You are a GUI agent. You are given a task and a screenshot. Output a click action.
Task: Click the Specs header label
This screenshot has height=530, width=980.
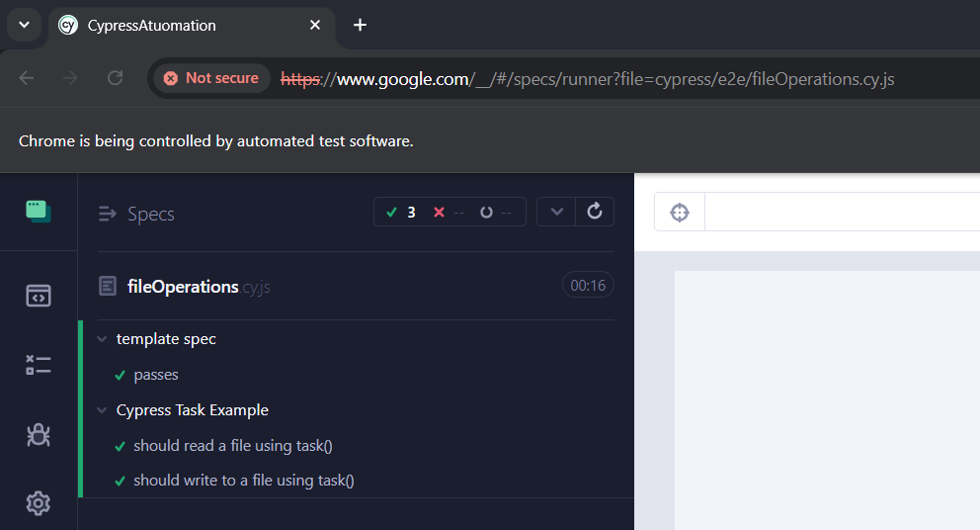[150, 214]
